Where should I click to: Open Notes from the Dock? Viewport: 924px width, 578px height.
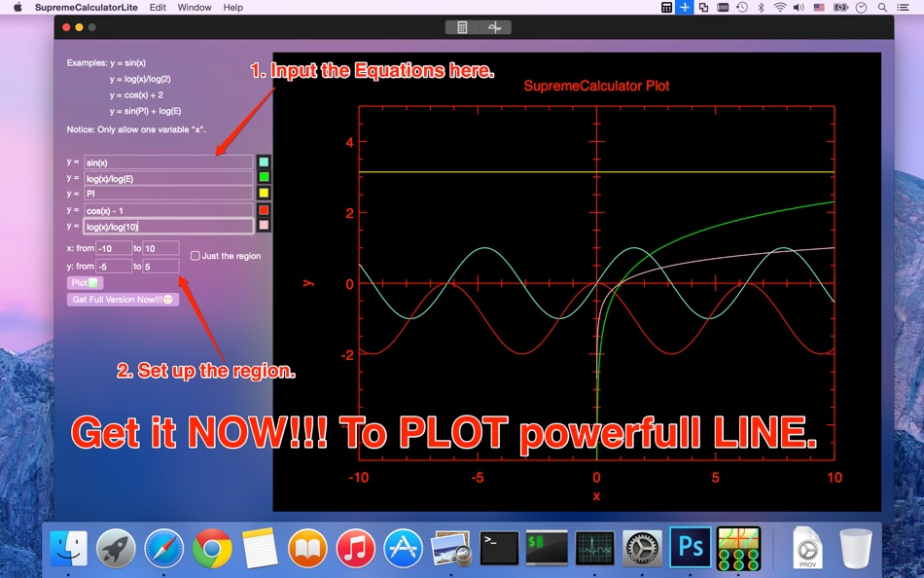coord(260,549)
